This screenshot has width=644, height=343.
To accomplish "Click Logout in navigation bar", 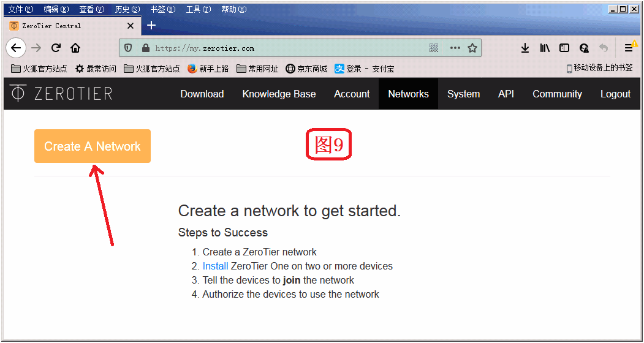I will pos(615,94).
